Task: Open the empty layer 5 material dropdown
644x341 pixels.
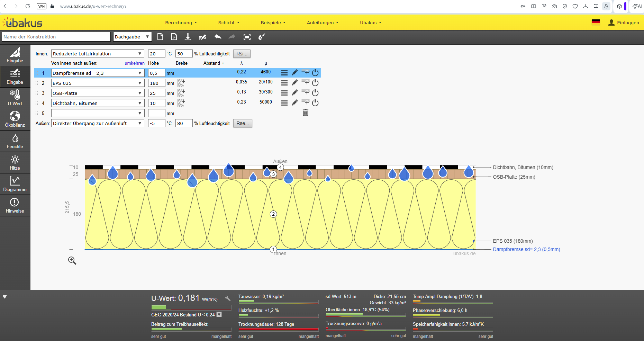Action: [x=98, y=113]
